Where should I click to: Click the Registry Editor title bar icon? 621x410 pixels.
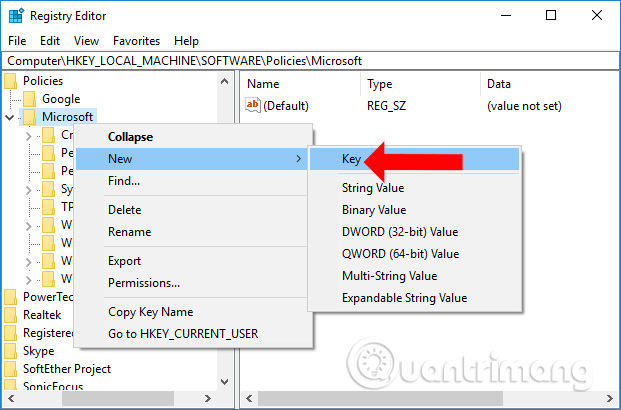pos(16,16)
